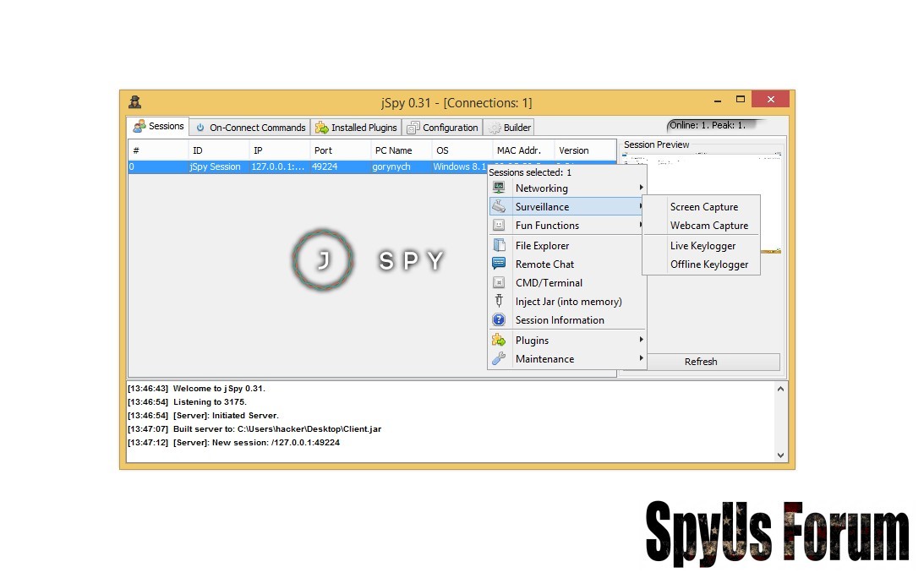The image size is (924, 578).
Task: Sort sessions by the PC Name column header
Action: tap(393, 150)
